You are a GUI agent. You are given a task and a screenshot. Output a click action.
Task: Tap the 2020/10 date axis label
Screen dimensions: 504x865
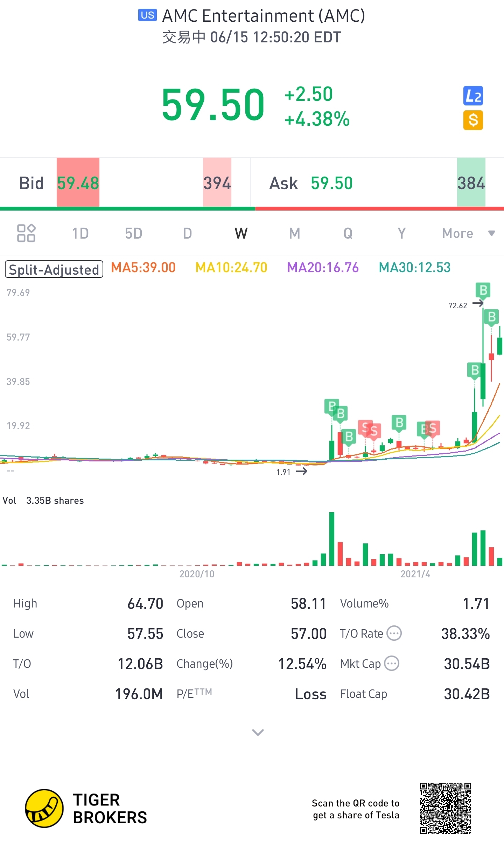pyautogui.click(x=197, y=574)
